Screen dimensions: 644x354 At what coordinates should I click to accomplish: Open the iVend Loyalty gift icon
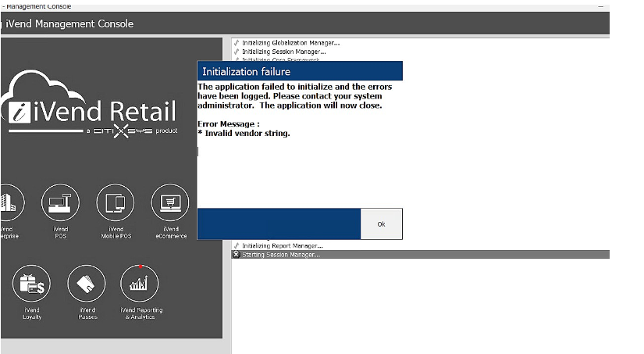click(32, 284)
